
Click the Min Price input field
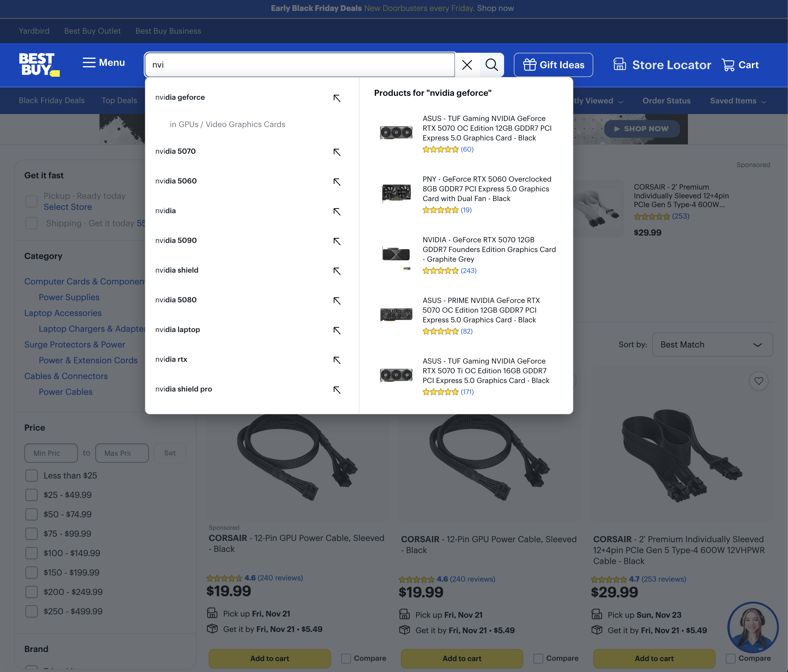[51, 453]
